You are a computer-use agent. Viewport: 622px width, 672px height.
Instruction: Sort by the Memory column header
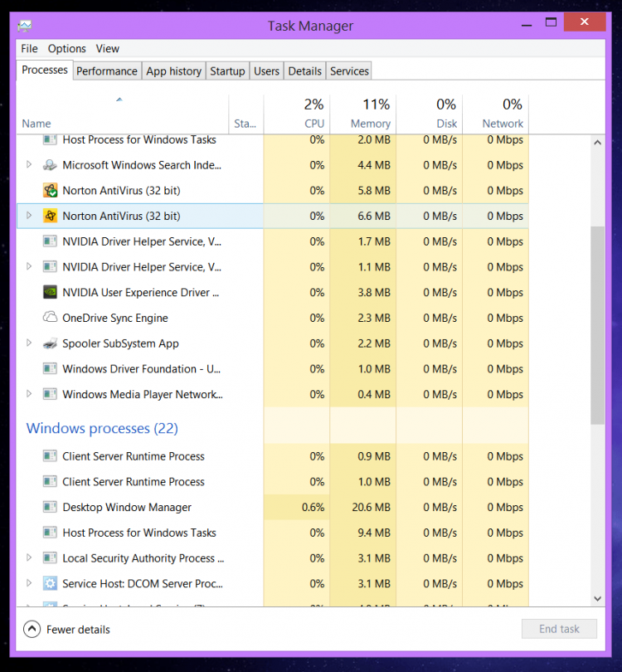point(363,114)
